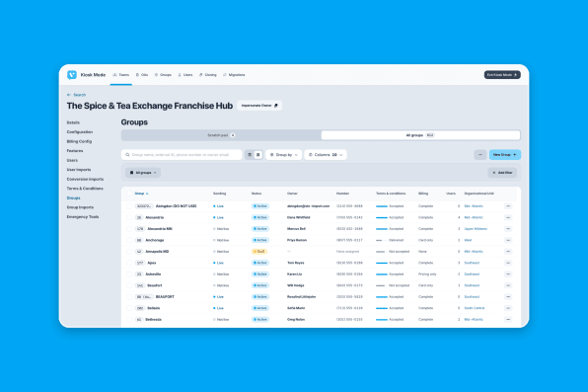Open Group Imports in the sidebar

coord(80,207)
